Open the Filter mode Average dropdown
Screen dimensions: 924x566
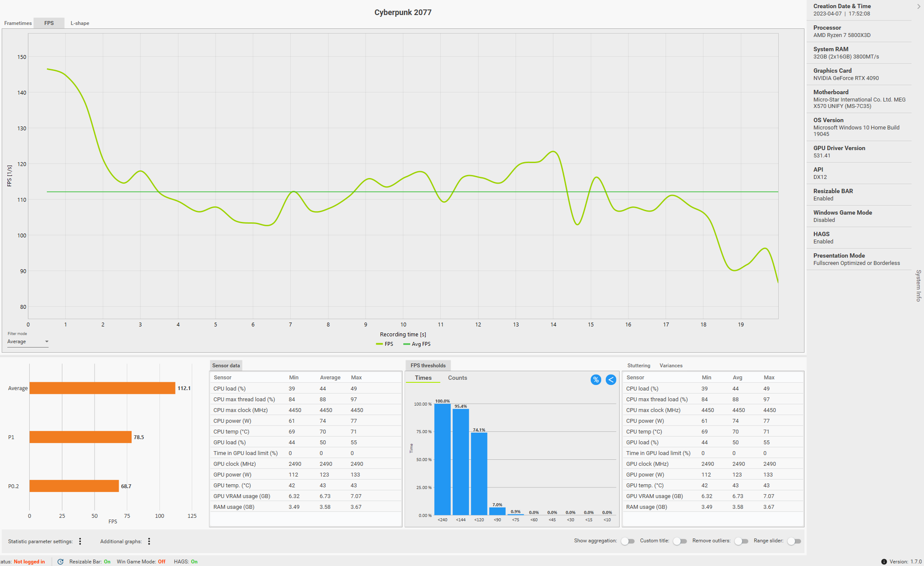(28, 341)
